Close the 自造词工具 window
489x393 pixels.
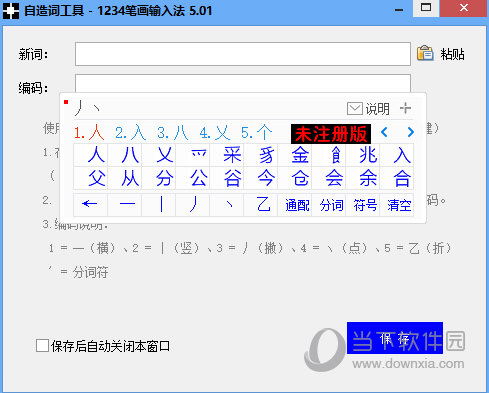point(463,8)
